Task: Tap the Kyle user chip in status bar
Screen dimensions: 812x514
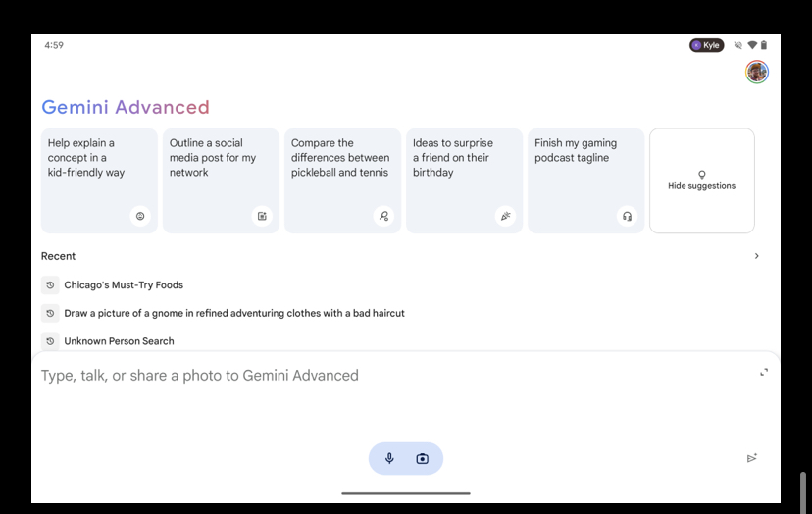Action: [x=706, y=45]
